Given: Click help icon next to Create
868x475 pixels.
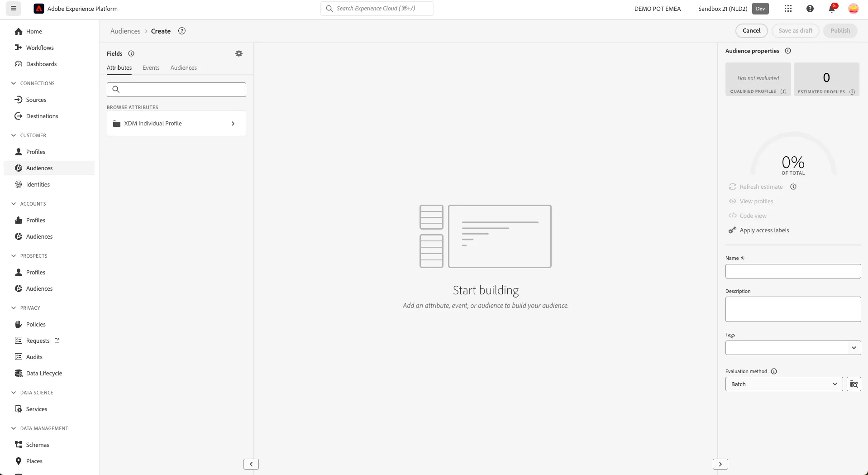Looking at the screenshot, I should pos(182,31).
